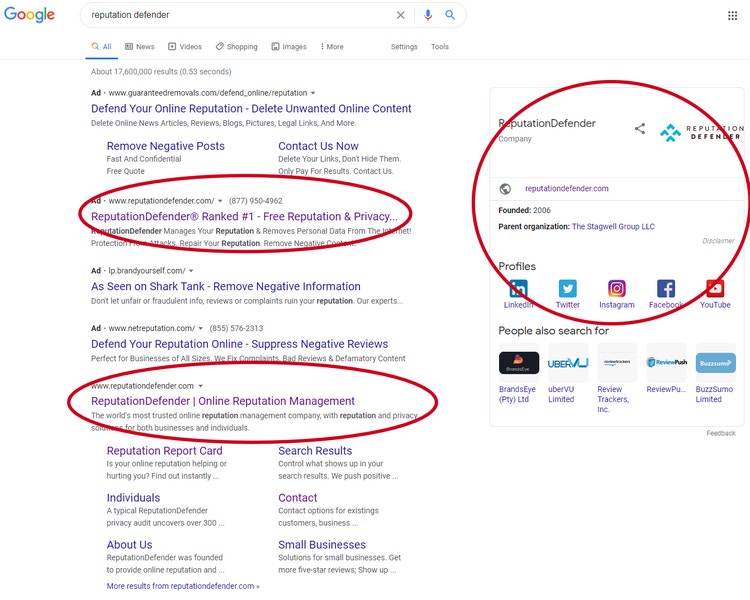Open 'Remove Negative Posts' sitelink
The height and width of the screenshot is (600, 750).
(x=165, y=146)
